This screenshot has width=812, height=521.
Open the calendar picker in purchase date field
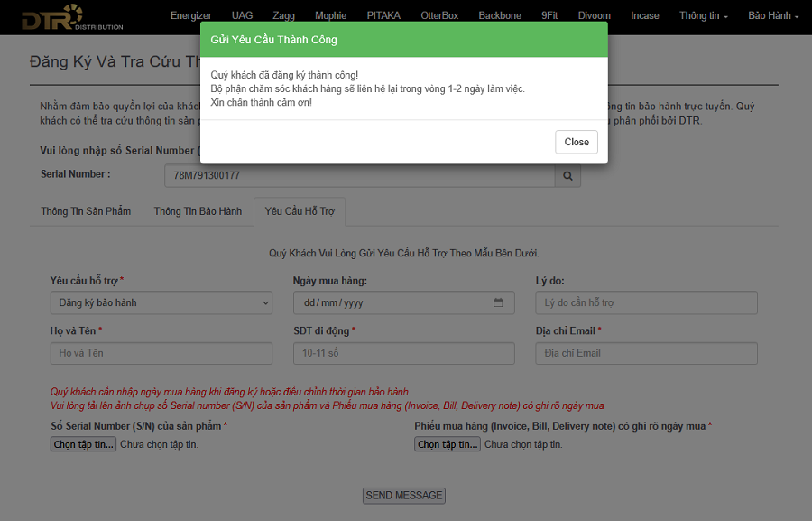tap(498, 303)
